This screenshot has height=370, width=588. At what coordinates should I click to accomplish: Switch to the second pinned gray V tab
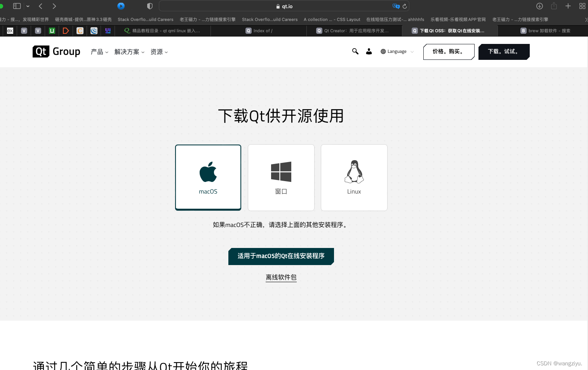38,31
